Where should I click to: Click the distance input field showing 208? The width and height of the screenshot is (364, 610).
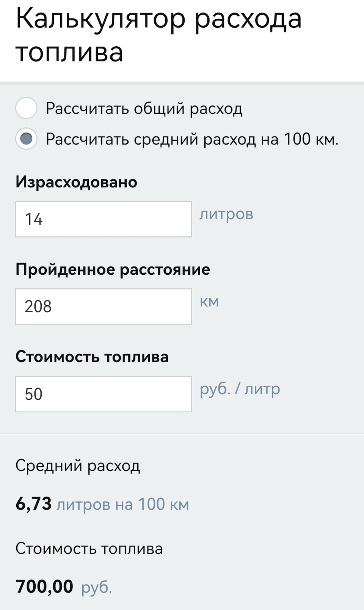pyautogui.click(x=104, y=307)
